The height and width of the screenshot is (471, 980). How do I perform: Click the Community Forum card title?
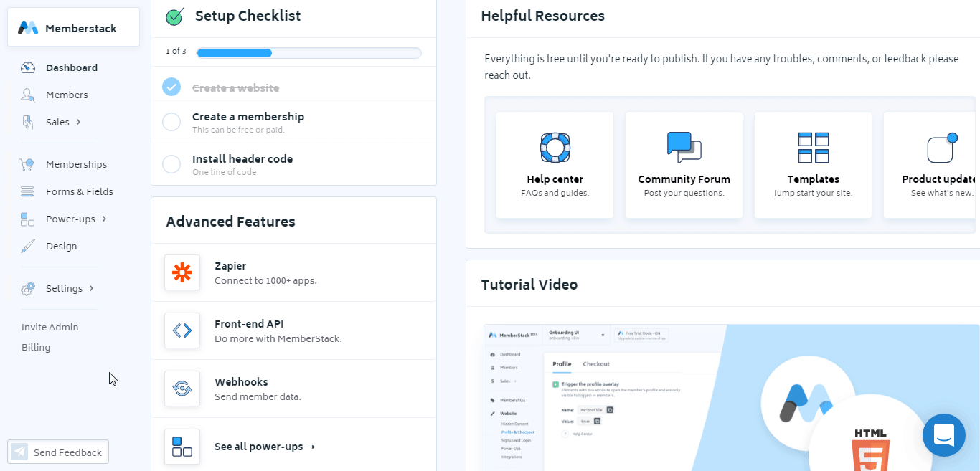coord(684,179)
